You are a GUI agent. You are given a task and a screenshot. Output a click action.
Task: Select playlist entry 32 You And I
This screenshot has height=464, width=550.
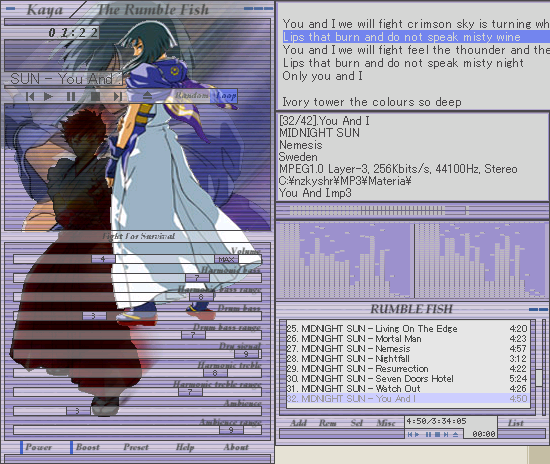[407, 398]
